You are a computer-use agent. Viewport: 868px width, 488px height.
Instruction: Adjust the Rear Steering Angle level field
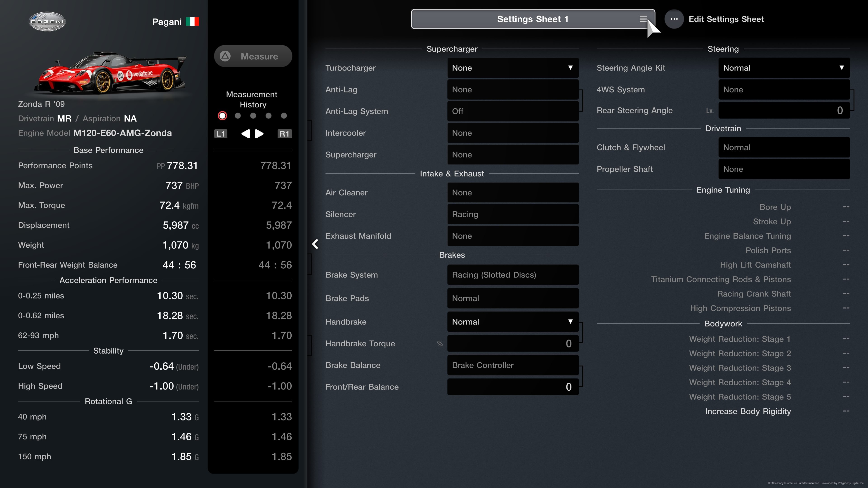click(x=784, y=110)
